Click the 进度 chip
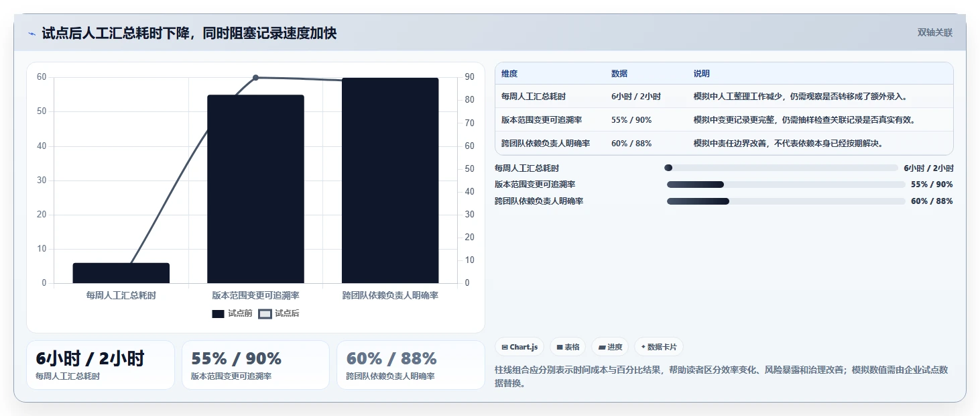This screenshot has height=416, width=980. pos(610,347)
